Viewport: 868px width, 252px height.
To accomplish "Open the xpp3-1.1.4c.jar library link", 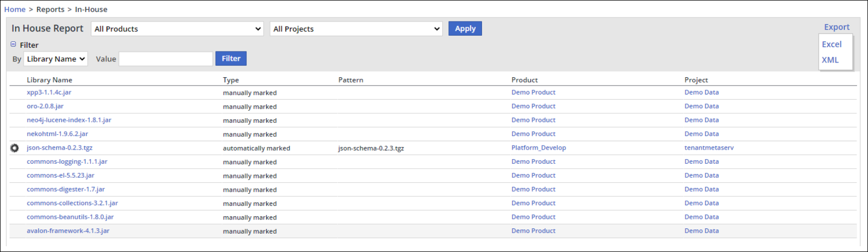I will pyautogui.click(x=49, y=92).
